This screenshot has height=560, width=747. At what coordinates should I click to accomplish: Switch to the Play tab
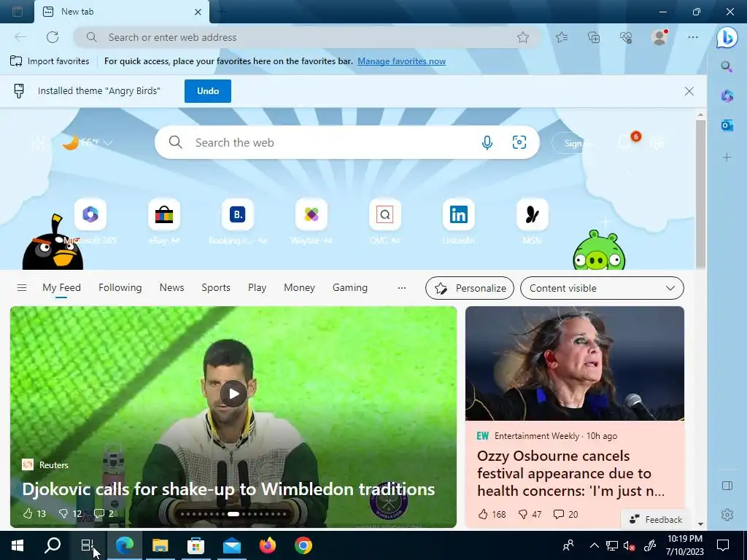(257, 287)
